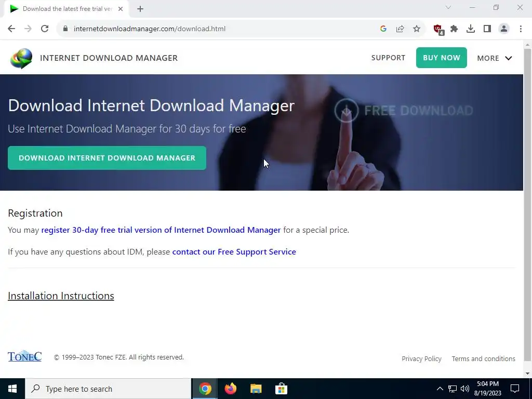Click the FREE DOWNLOAD banner graphic
The width and height of the screenshot is (532, 399).
pyautogui.click(x=403, y=110)
